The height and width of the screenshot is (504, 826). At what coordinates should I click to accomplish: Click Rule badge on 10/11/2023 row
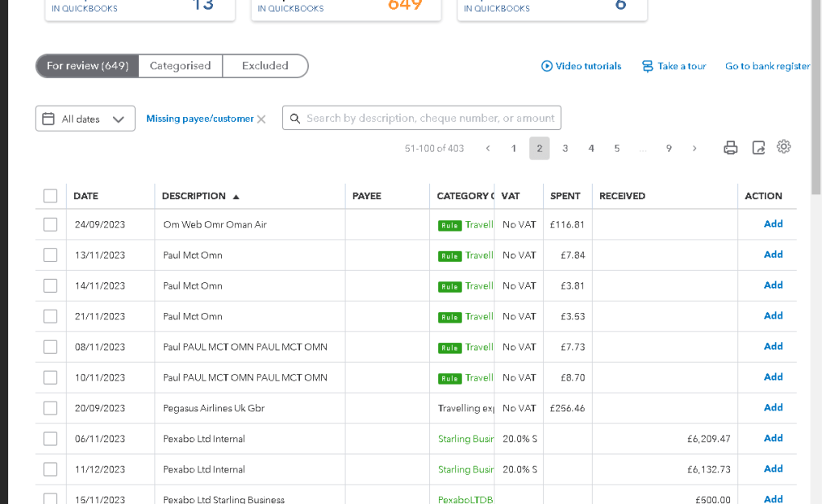(x=449, y=378)
